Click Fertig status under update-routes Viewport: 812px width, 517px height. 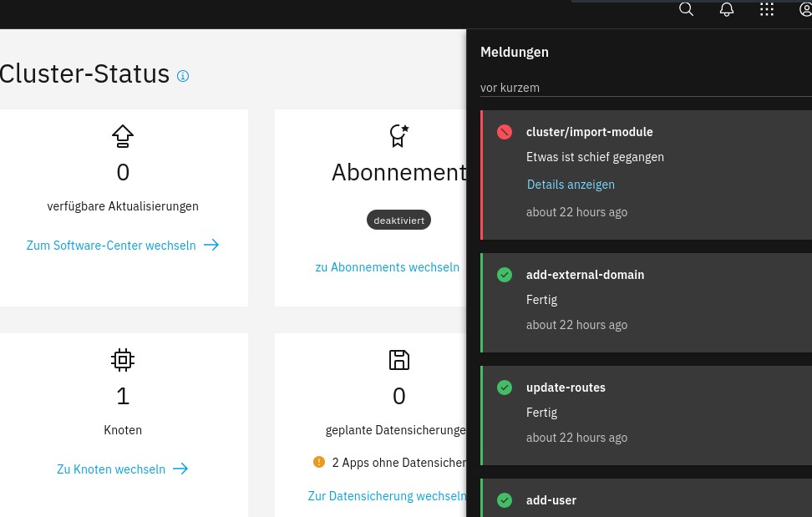541,413
